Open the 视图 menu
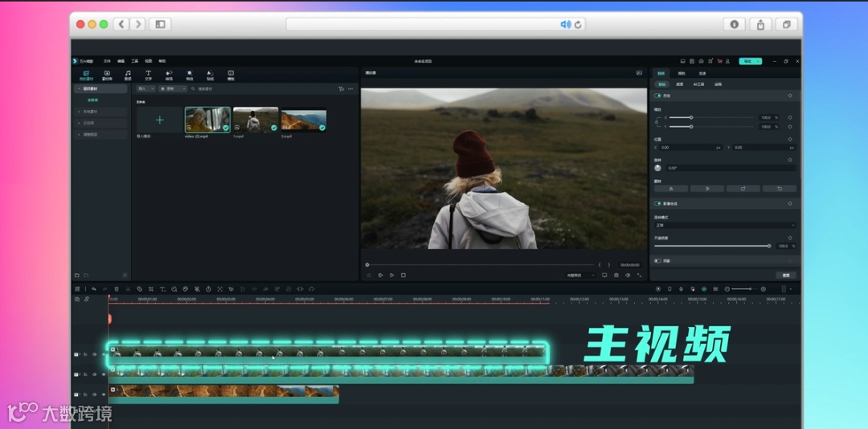The width and height of the screenshot is (868, 429). click(x=149, y=61)
